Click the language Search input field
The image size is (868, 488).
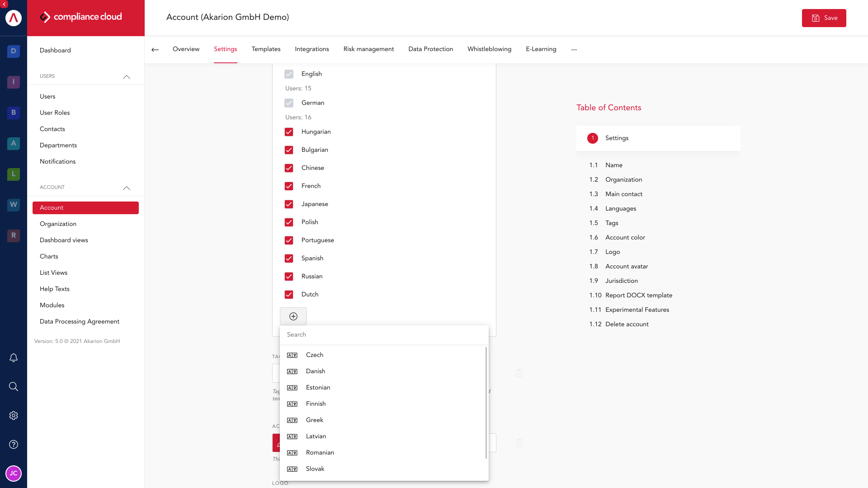point(384,334)
